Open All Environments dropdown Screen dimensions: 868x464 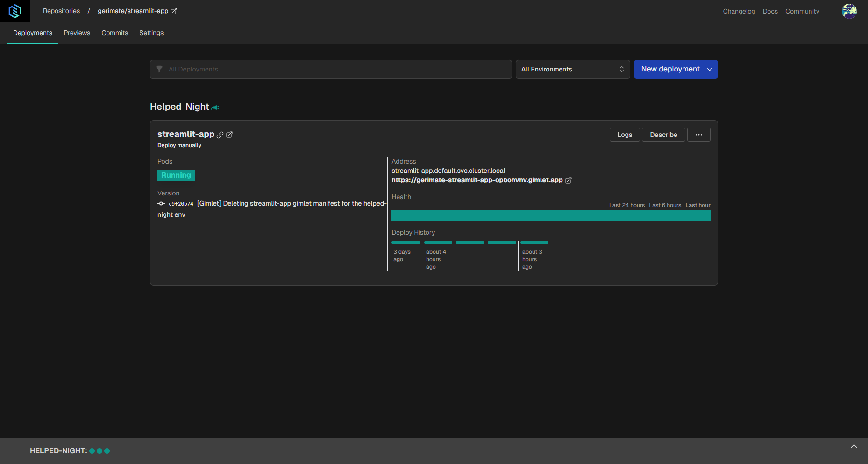[573, 69]
